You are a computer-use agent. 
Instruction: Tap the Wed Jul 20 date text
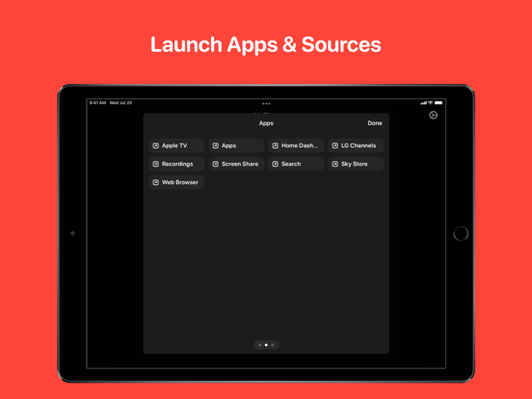coord(120,103)
